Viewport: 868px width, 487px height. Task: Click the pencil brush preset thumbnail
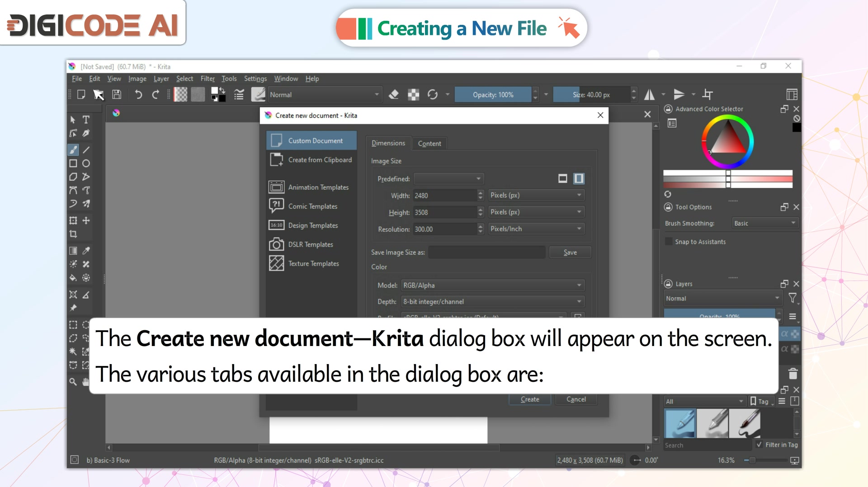(x=712, y=423)
